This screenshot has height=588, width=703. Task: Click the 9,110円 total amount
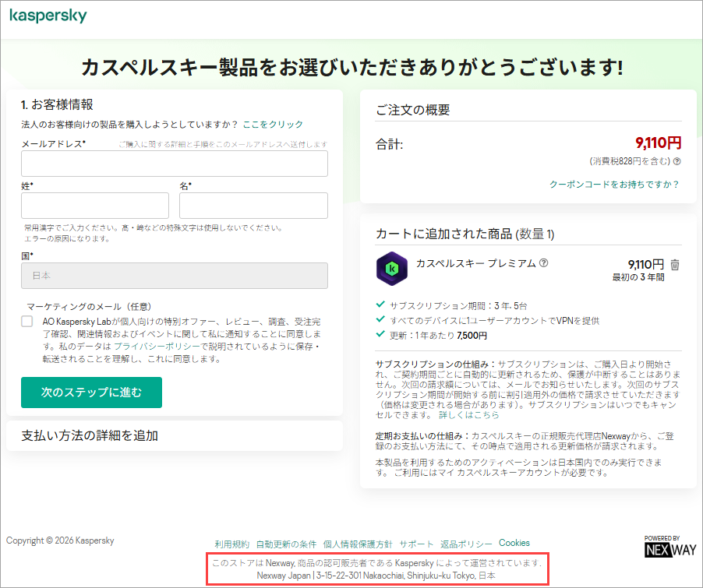[x=658, y=143]
